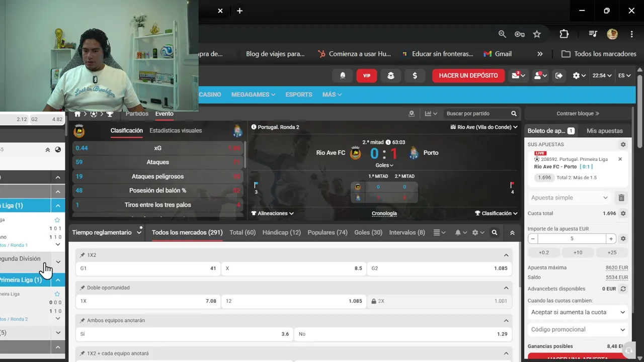The height and width of the screenshot is (362, 644).
Task: Change market list layout view
Action: [x=439, y=233]
